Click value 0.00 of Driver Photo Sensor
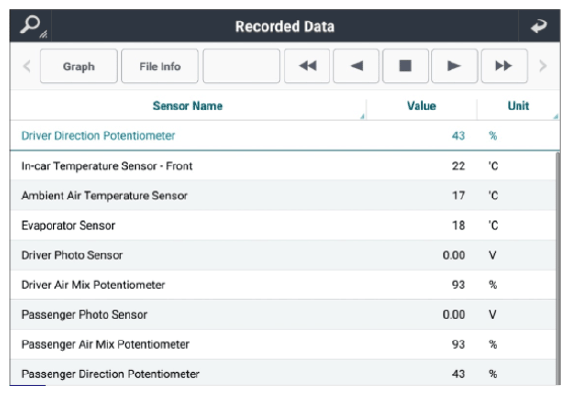Viewport: 570px width, 395px height. (x=454, y=255)
